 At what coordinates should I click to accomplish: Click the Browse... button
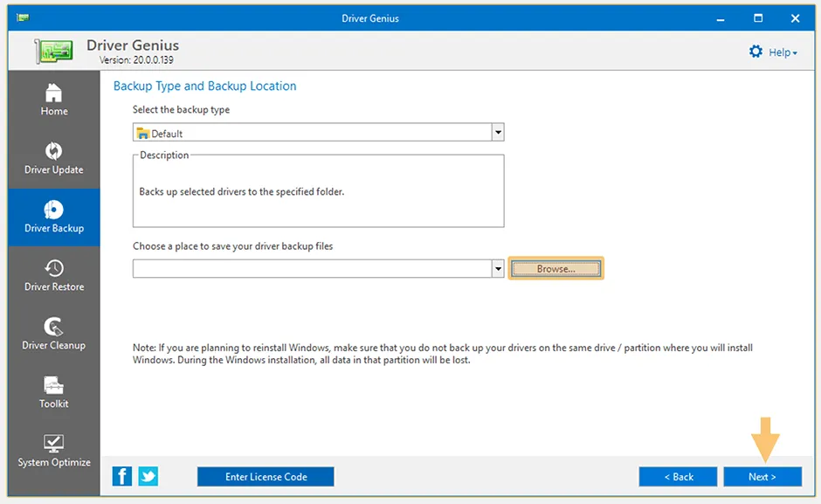(x=555, y=269)
